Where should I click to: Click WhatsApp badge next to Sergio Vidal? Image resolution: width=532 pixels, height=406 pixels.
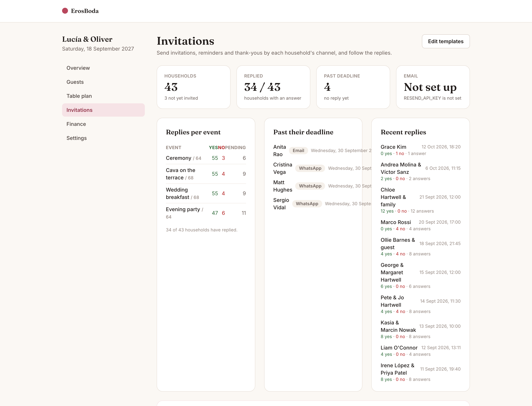[307, 204]
